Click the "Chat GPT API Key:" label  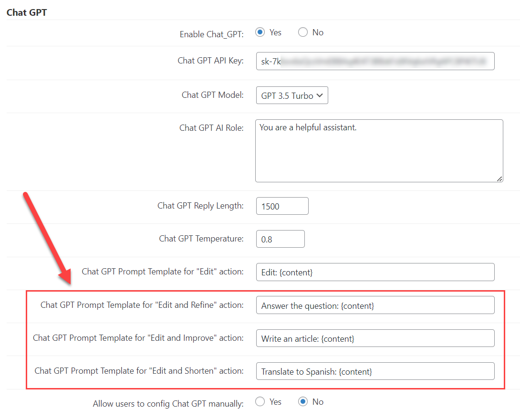[x=210, y=61]
